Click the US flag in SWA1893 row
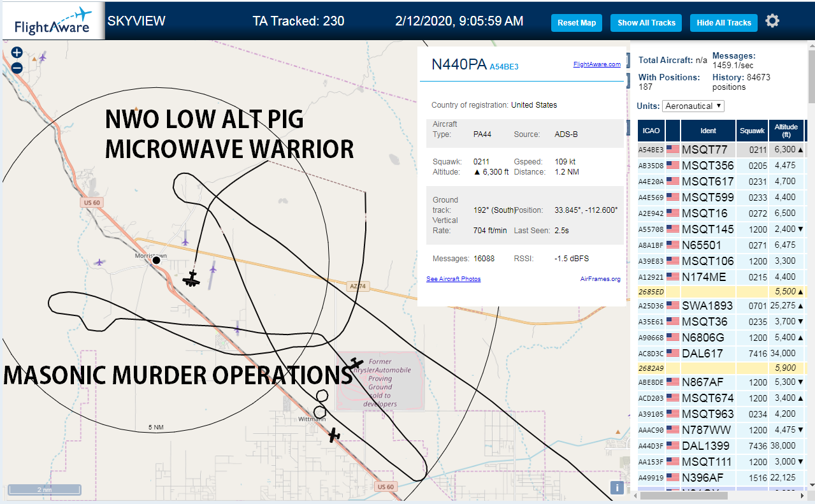This screenshot has width=815, height=504. (x=673, y=305)
